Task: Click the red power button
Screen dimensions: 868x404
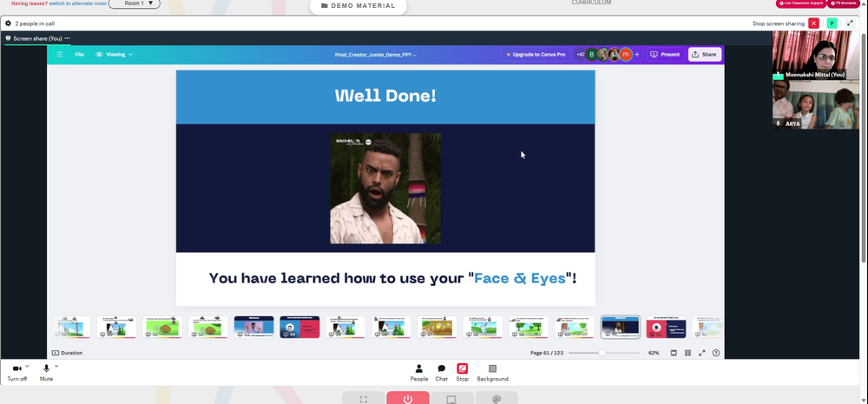Action: point(408,398)
